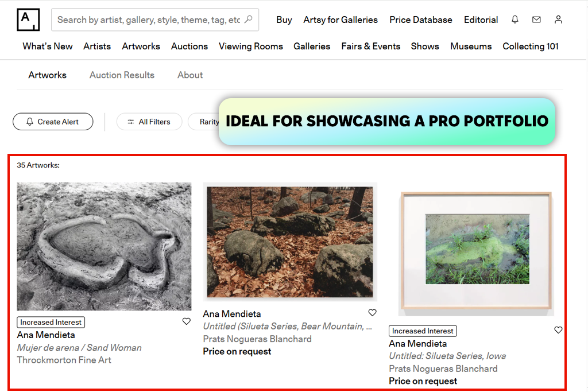Viewport: 588px width, 392px height.
Task: Click the Artsy logo icon
Action: pyautogui.click(x=28, y=20)
